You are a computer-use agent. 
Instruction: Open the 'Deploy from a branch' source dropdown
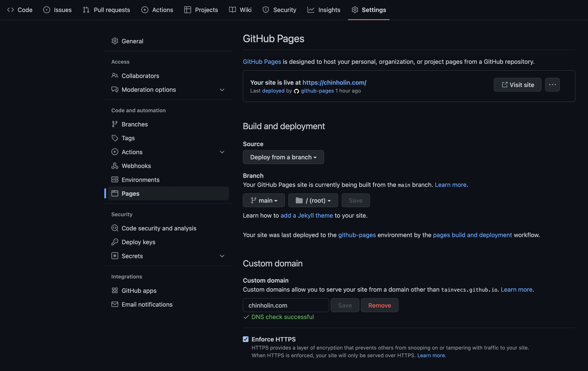pyautogui.click(x=283, y=157)
